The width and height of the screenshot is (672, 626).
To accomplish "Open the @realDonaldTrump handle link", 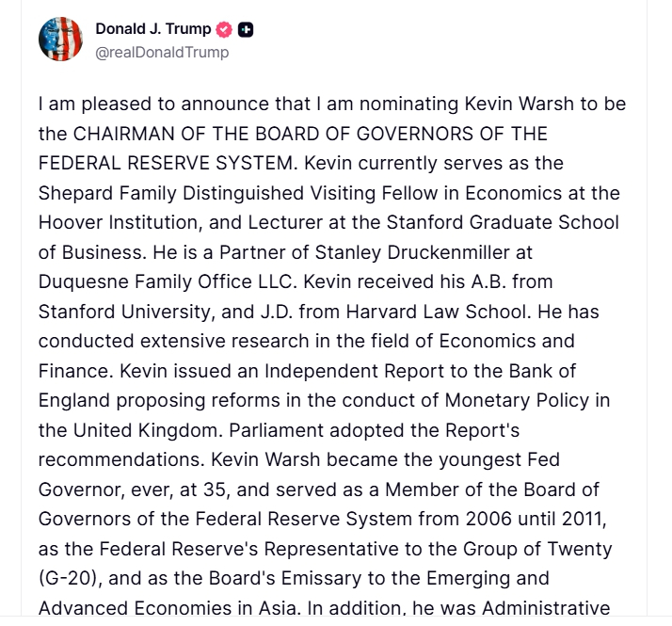I will pyautogui.click(x=162, y=53).
